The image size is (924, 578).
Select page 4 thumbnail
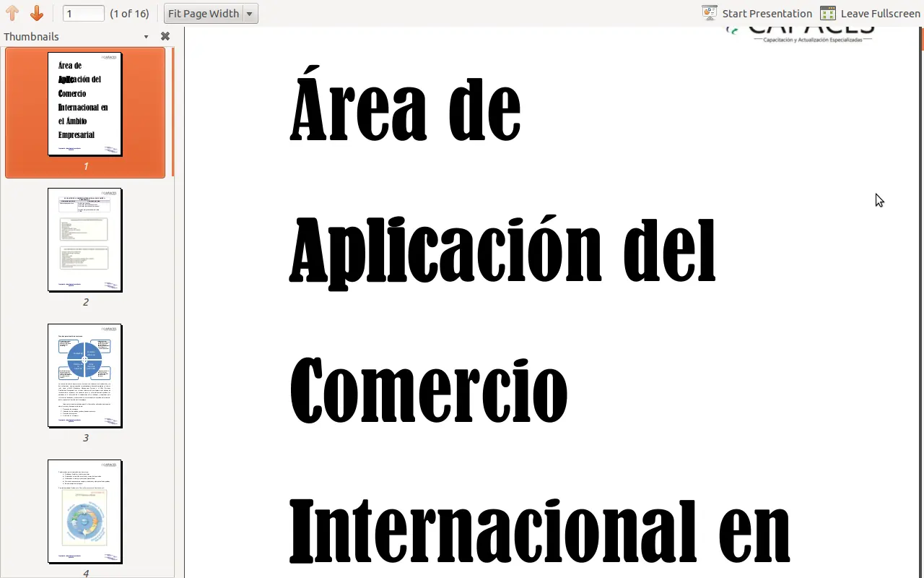pos(85,512)
